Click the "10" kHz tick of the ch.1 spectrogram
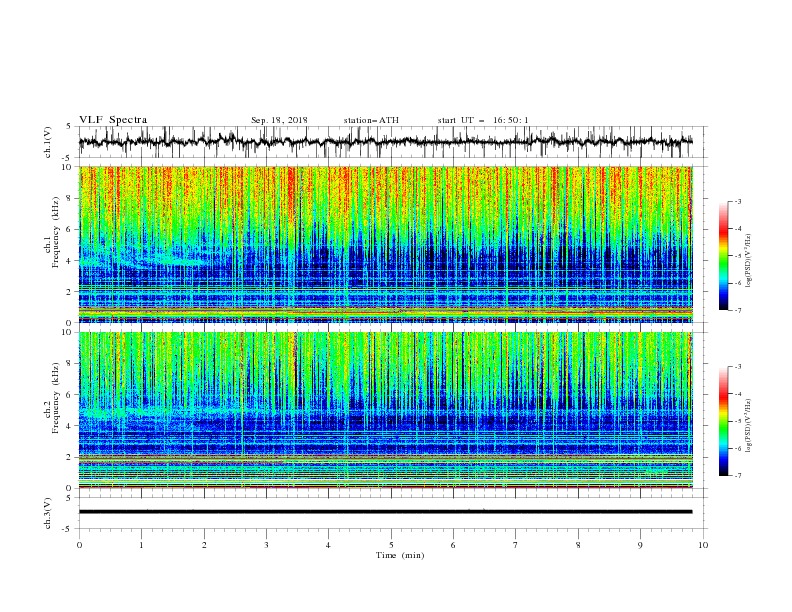Viewport: 792px width, 612px height. (x=68, y=167)
